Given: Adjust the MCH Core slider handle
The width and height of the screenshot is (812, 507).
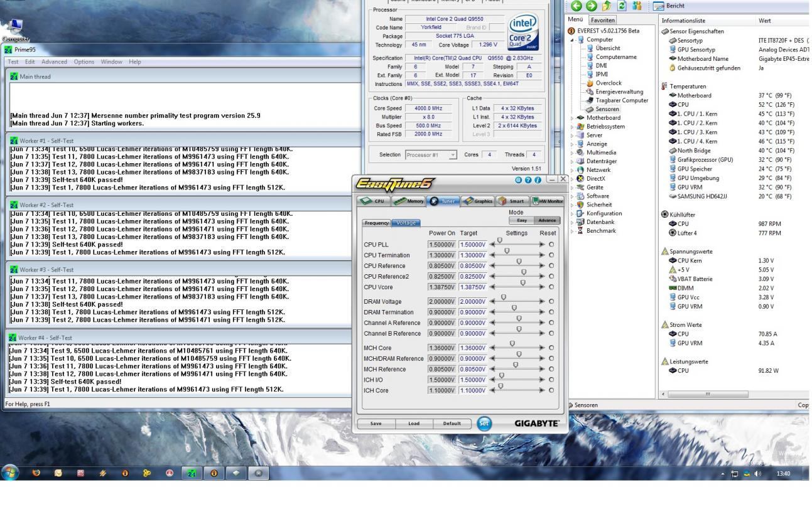Looking at the screenshot, I should [512, 344].
